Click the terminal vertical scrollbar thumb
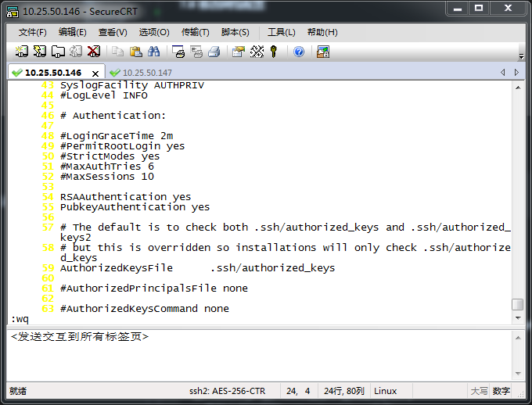 [x=517, y=305]
